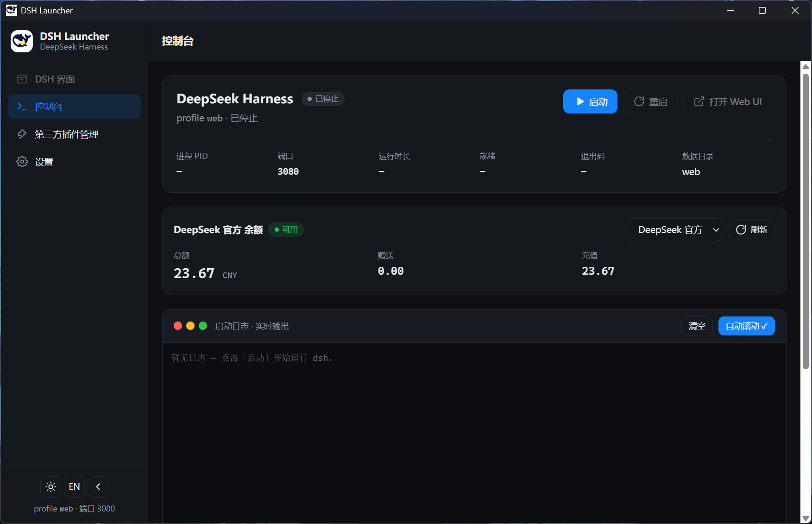Image resolution: width=812 pixels, height=524 pixels.
Task: Click the yellow dot in log header
Action: [x=190, y=326]
